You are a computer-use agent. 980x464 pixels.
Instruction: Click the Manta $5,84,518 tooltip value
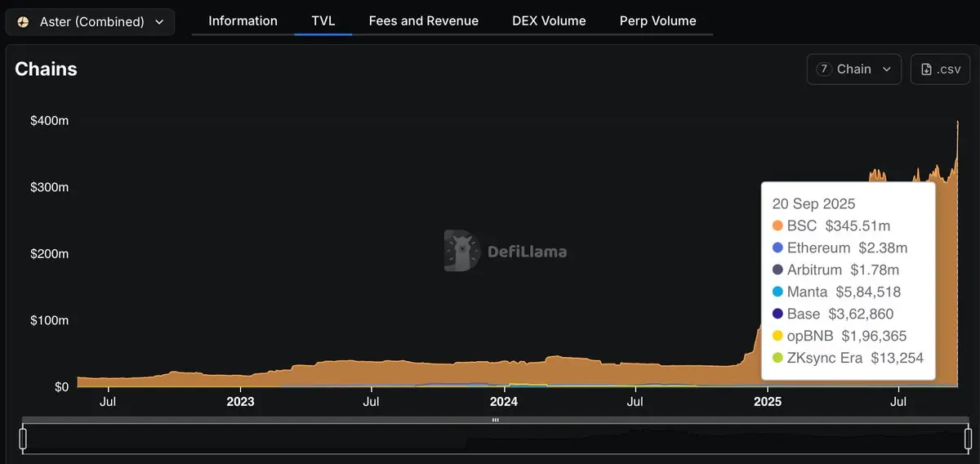point(867,292)
